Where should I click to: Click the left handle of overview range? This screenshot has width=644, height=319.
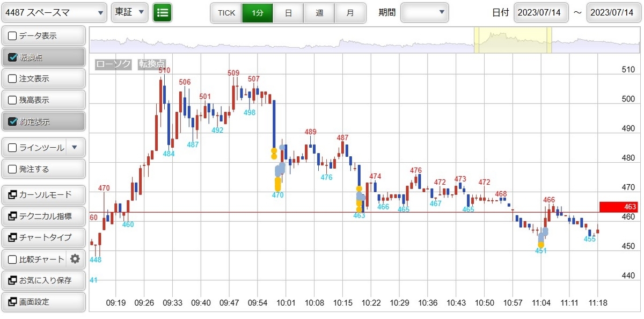476,41
